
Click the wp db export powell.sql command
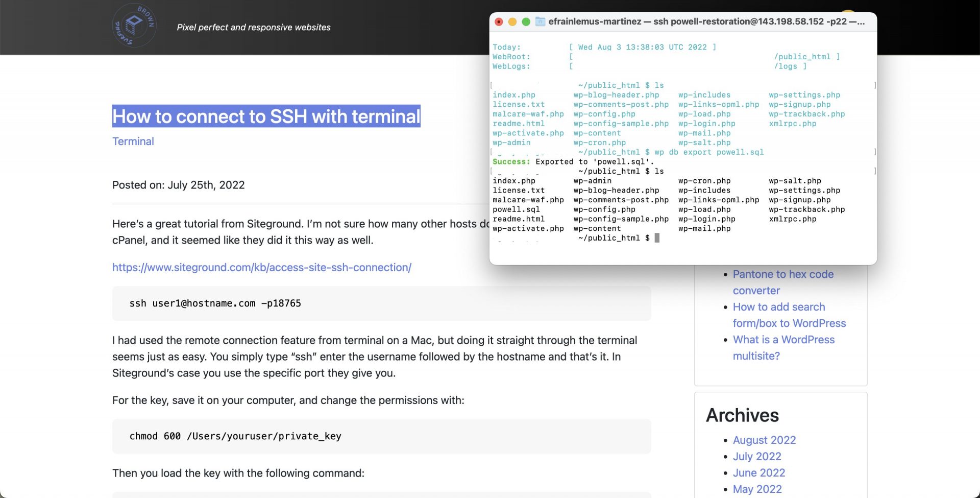pos(709,152)
